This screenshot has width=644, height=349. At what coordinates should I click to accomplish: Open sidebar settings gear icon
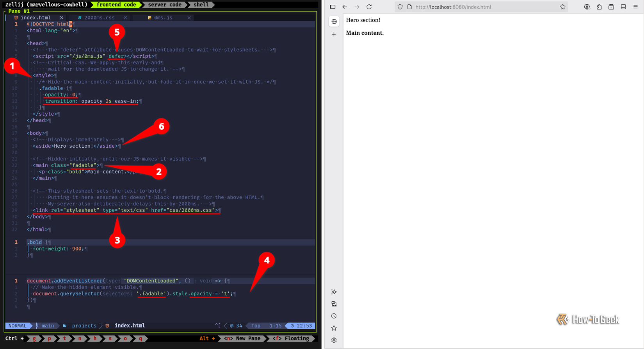tap(334, 340)
